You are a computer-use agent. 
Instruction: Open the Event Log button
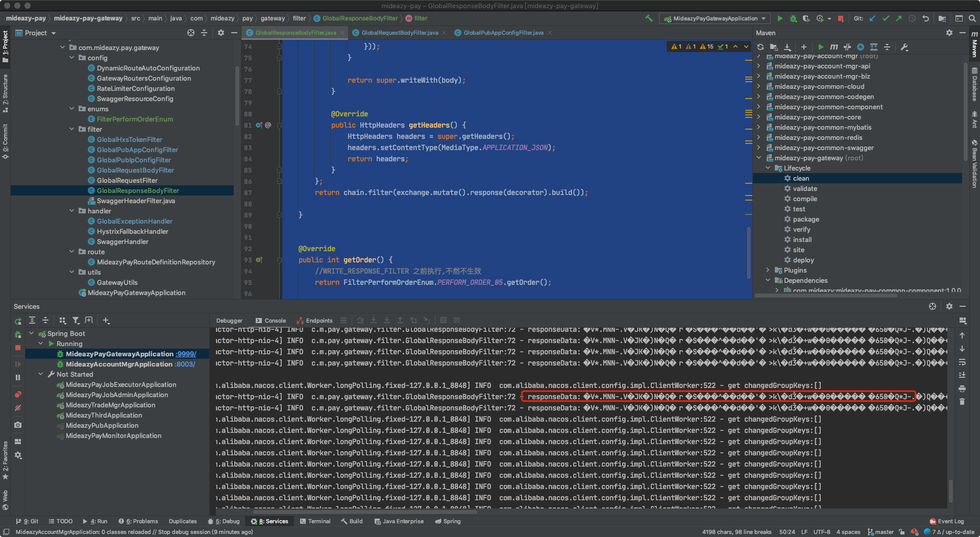[x=947, y=521]
